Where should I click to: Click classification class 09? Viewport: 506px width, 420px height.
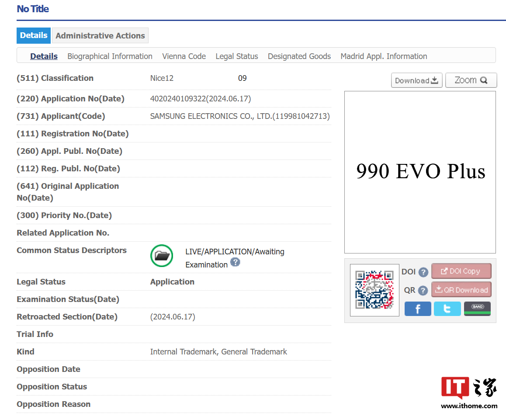pyautogui.click(x=243, y=78)
